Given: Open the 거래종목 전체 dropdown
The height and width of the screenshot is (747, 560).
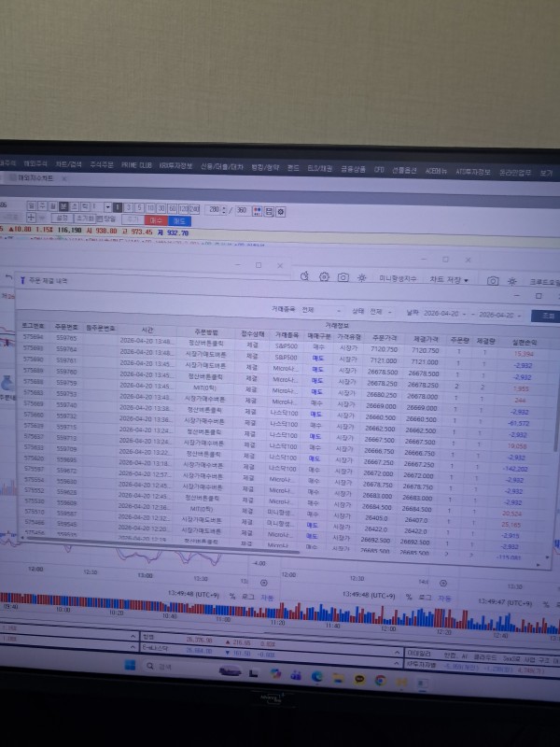Looking at the screenshot, I should 321,310.
